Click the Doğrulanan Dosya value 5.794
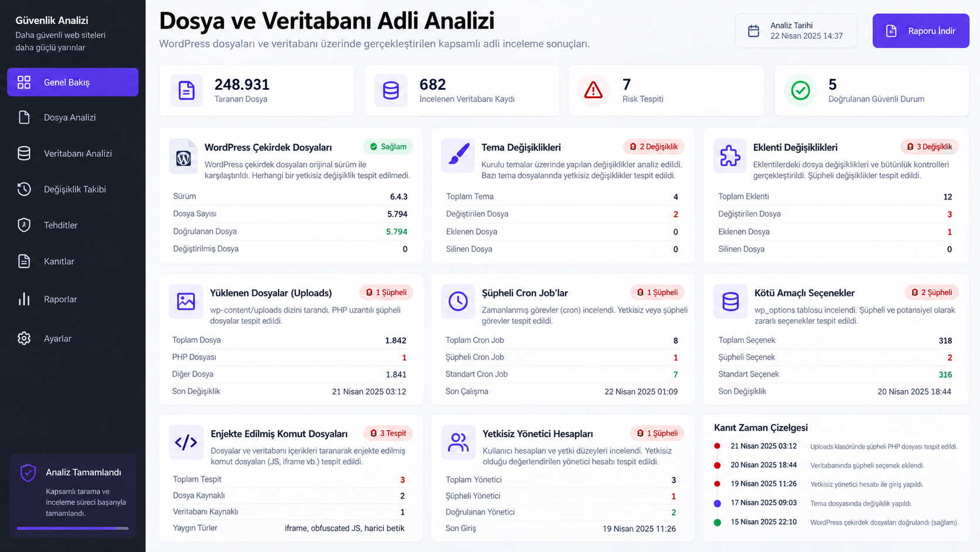This screenshot has width=980, height=552. point(397,232)
